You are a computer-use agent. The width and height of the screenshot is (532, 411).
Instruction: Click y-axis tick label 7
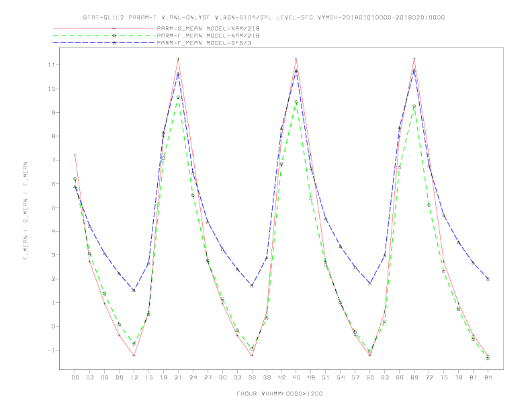click(x=54, y=160)
